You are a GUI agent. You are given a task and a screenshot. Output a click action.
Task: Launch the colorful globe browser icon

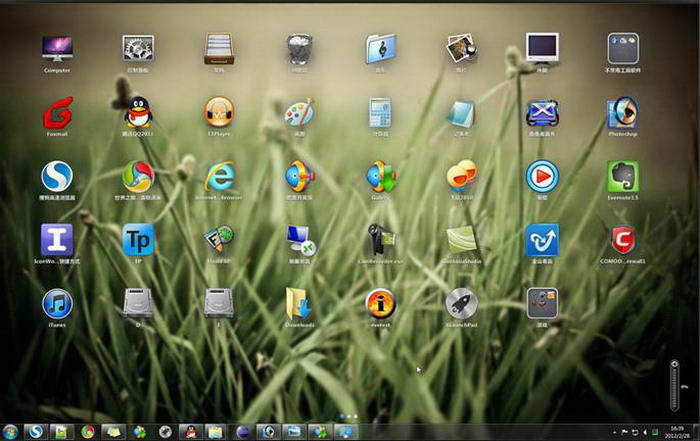point(138,177)
